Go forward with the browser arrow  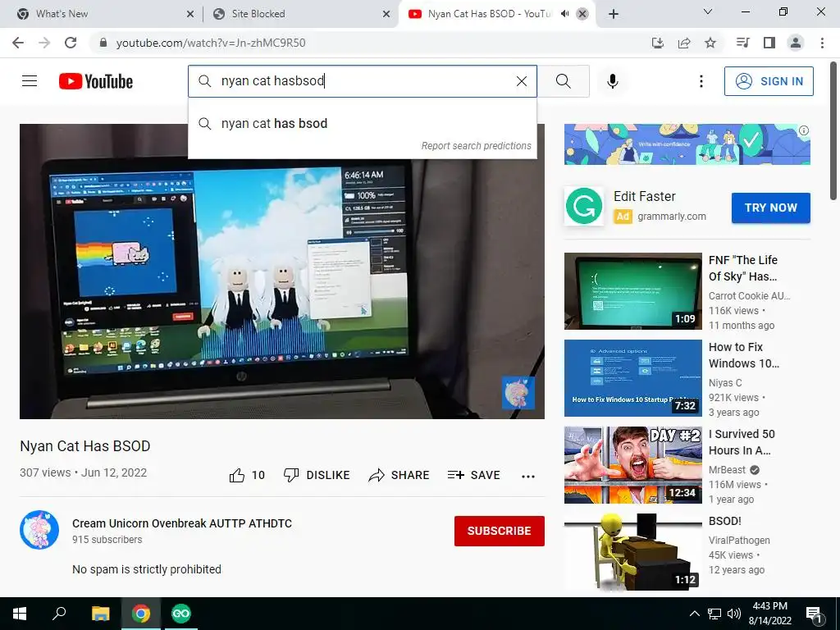(x=44, y=43)
